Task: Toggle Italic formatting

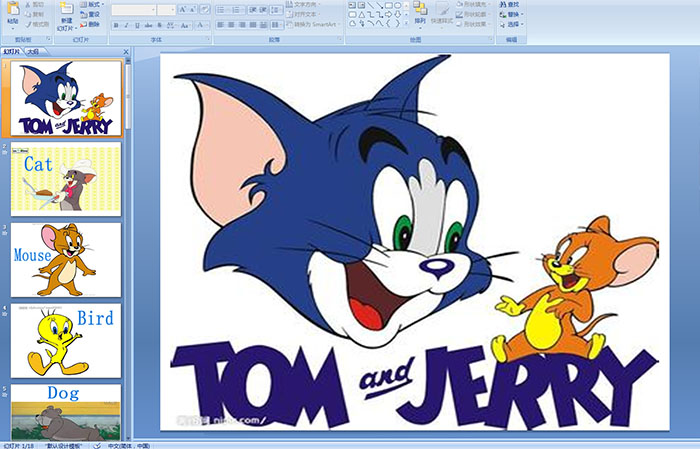Action: tap(126, 25)
